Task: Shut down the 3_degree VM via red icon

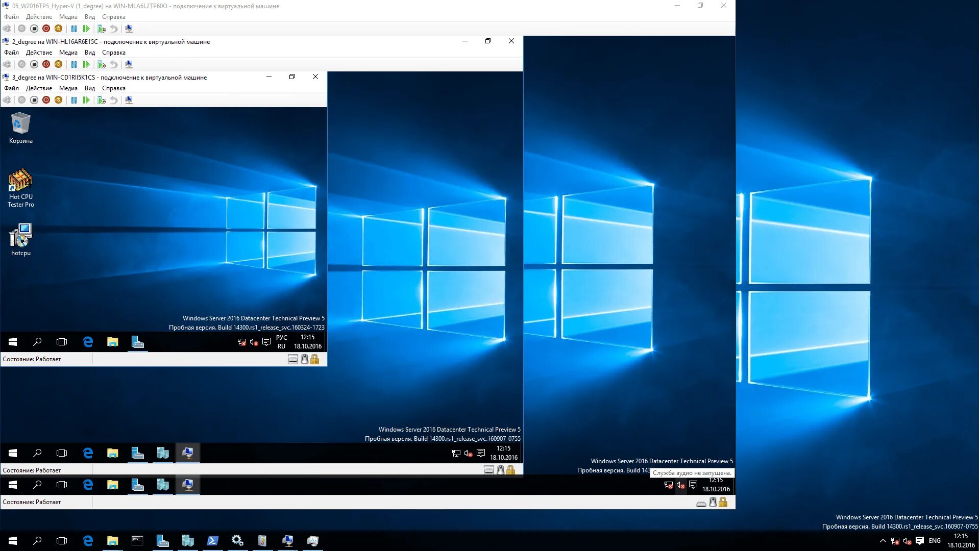Action: point(46,100)
